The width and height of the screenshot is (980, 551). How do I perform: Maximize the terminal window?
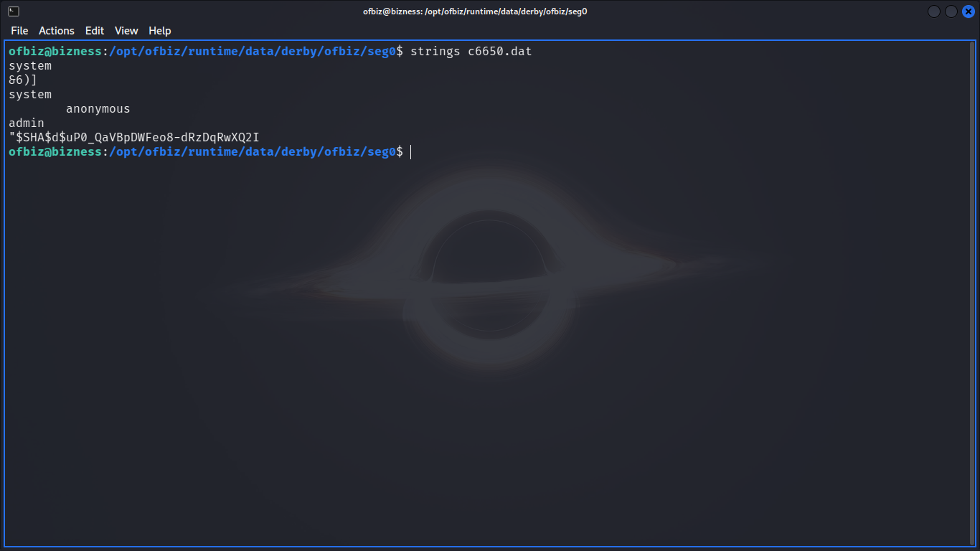click(951, 11)
